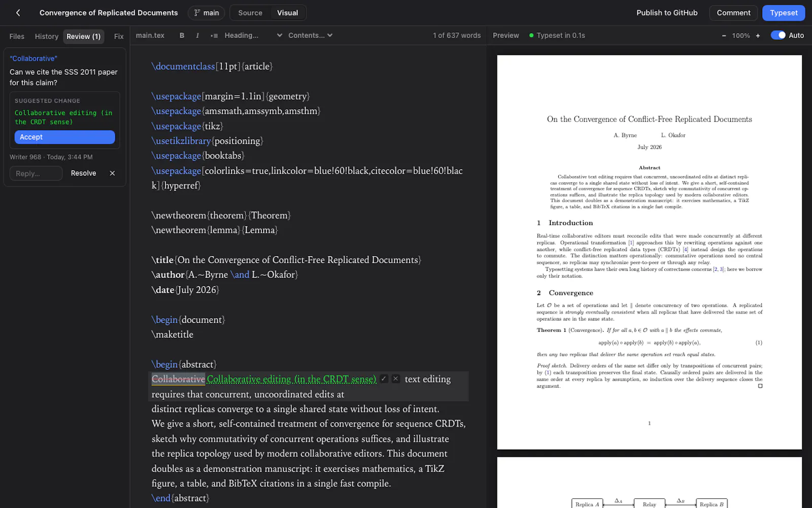Image resolution: width=812 pixels, height=508 pixels.
Task: Toggle the Auto typeset switch
Action: [x=778, y=35]
